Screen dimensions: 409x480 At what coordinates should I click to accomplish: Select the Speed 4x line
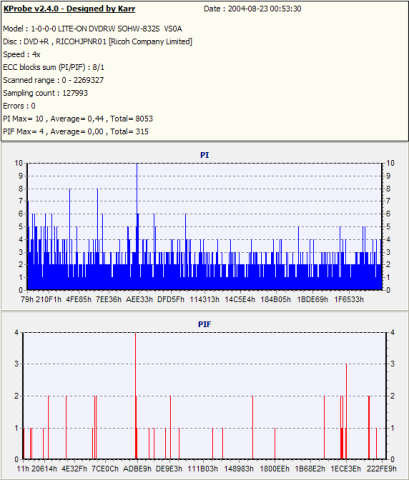point(22,54)
